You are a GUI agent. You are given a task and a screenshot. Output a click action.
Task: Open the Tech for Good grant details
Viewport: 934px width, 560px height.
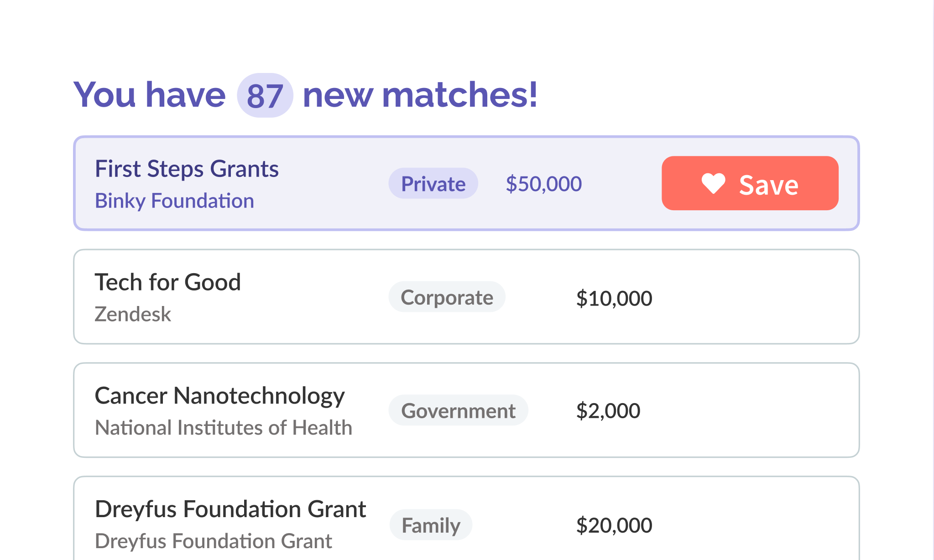[168, 282]
